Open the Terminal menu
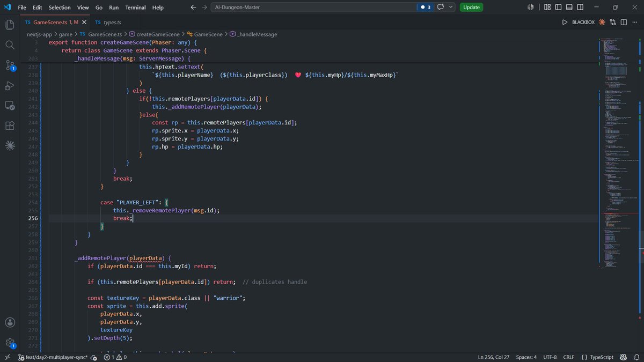This screenshot has width=644, height=362. pos(135,8)
